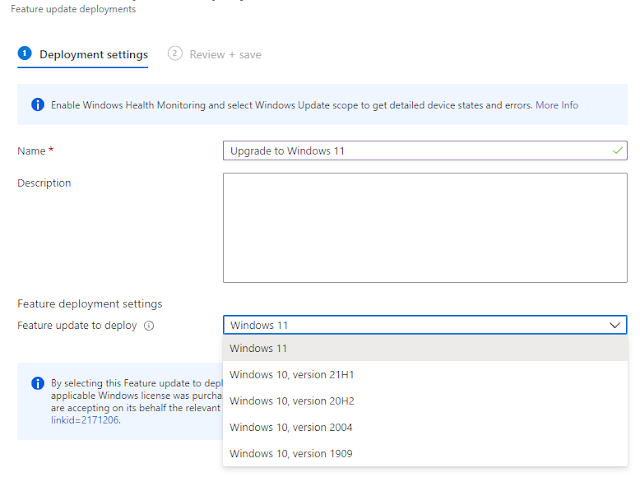Click the Feature deployment settings heading
Viewport: 640px width, 477px height.
pyautogui.click(x=89, y=304)
